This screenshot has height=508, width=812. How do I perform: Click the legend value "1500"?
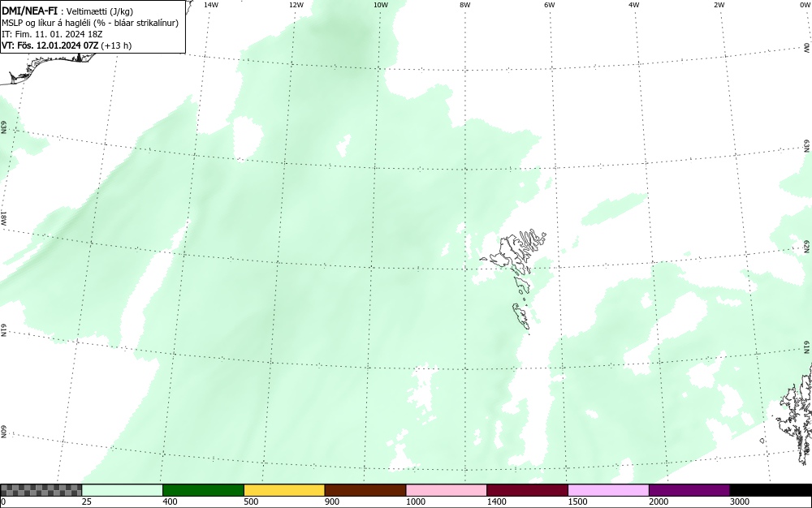[x=577, y=502]
